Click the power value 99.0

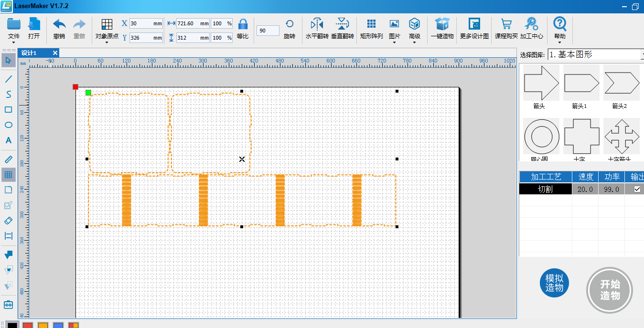point(612,189)
